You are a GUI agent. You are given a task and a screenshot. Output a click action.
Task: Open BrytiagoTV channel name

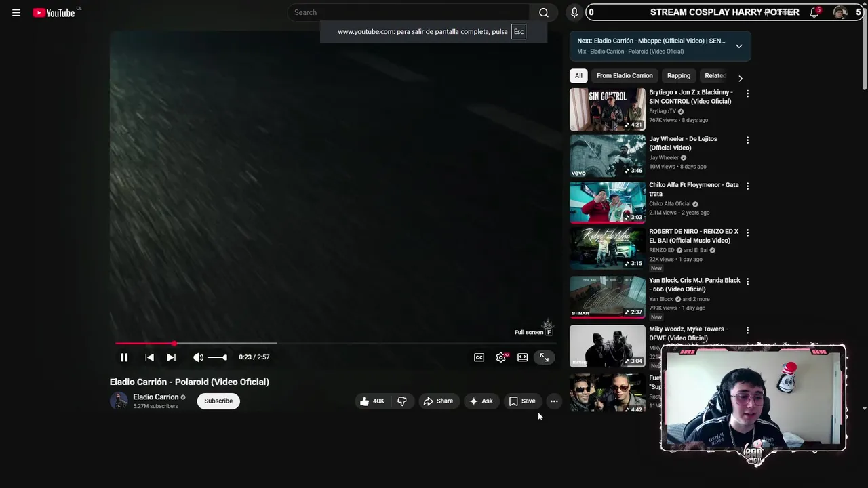(663, 111)
